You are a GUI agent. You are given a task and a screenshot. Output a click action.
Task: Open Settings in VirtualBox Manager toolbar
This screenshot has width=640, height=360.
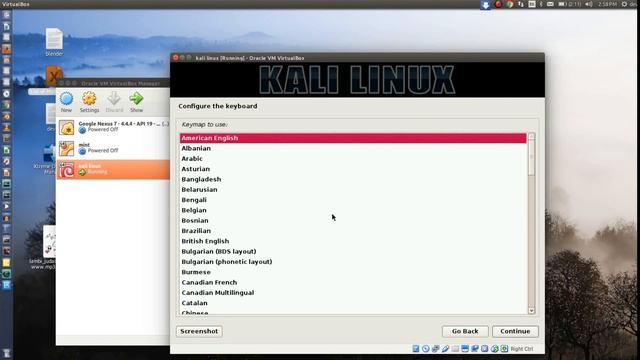click(89, 102)
